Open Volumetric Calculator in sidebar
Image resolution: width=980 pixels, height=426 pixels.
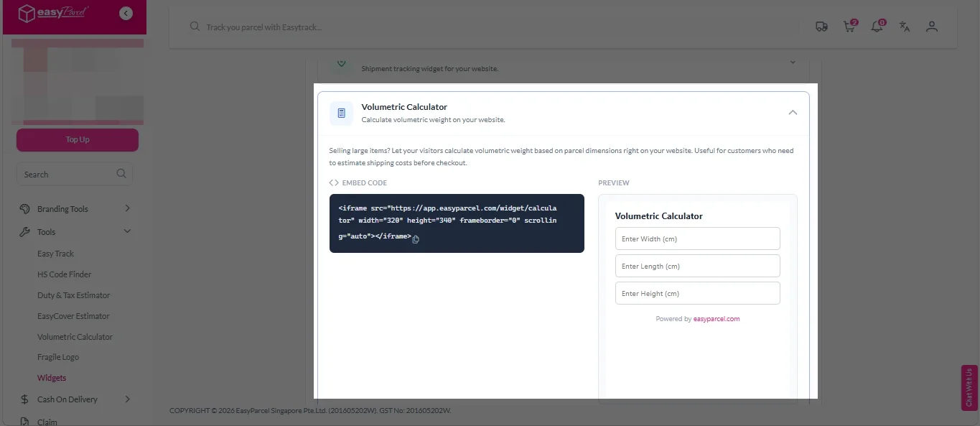[75, 337]
